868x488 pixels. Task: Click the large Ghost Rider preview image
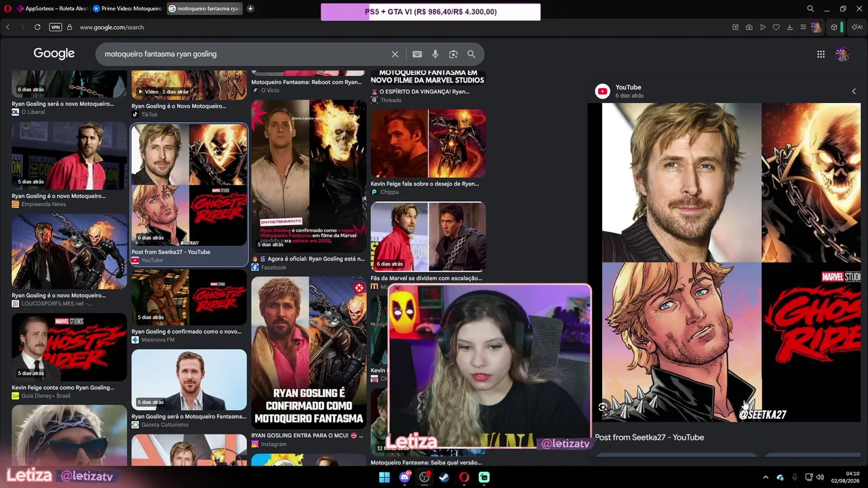(731, 262)
